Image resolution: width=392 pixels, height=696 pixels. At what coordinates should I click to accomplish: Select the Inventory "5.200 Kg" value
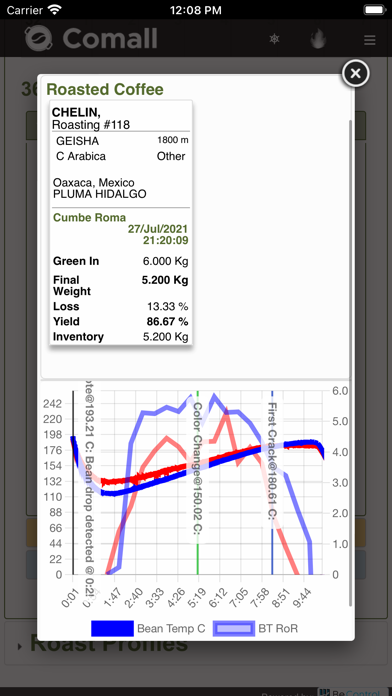coord(166,336)
